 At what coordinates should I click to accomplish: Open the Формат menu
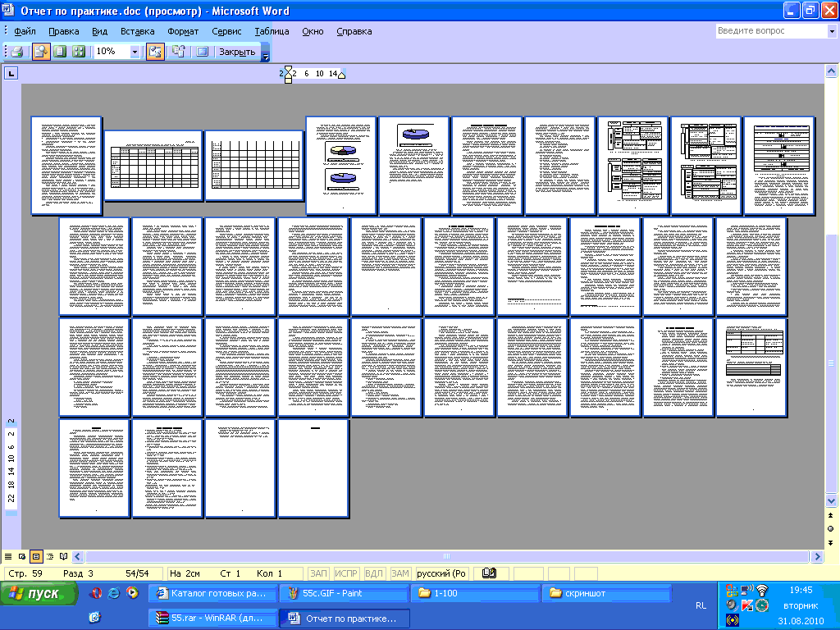[x=183, y=31]
